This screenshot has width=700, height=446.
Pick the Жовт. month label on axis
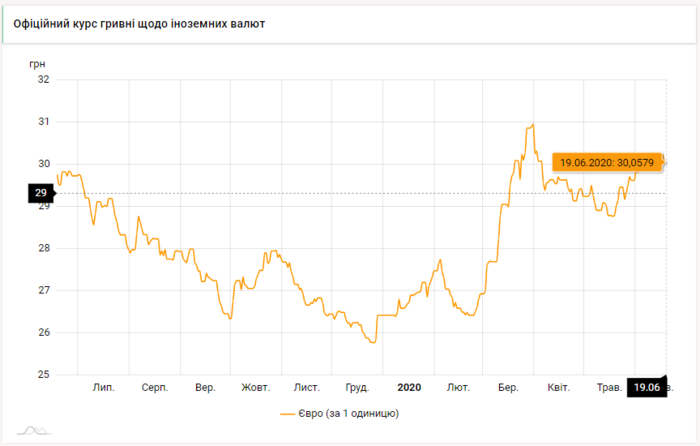pyautogui.click(x=256, y=386)
